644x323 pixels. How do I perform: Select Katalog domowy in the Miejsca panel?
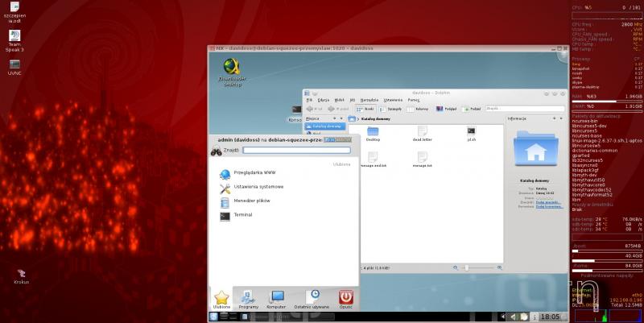coord(326,126)
